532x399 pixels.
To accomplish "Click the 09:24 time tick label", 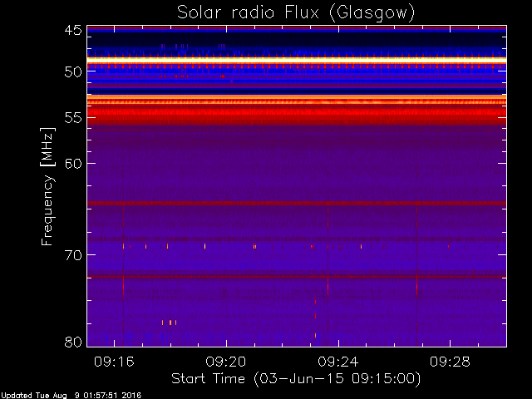I will point(338,362).
